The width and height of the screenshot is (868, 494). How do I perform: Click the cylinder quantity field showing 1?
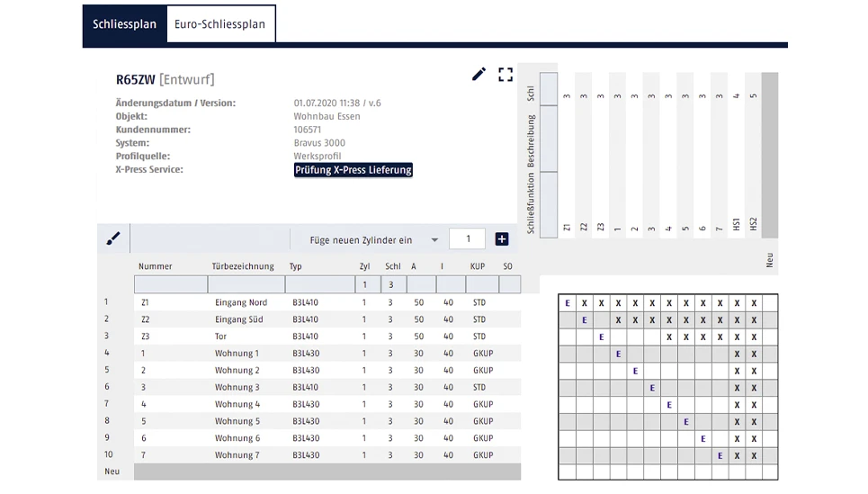(x=468, y=239)
